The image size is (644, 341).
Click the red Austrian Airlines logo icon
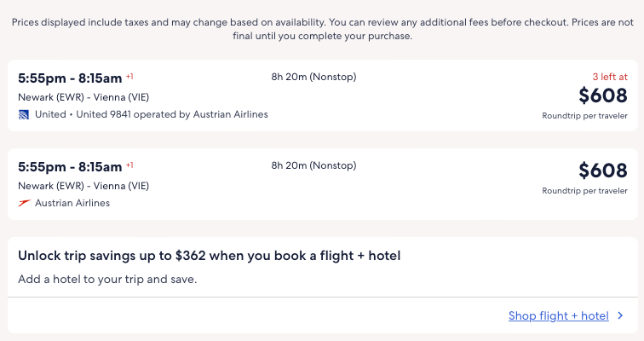click(x=24, y=203)
